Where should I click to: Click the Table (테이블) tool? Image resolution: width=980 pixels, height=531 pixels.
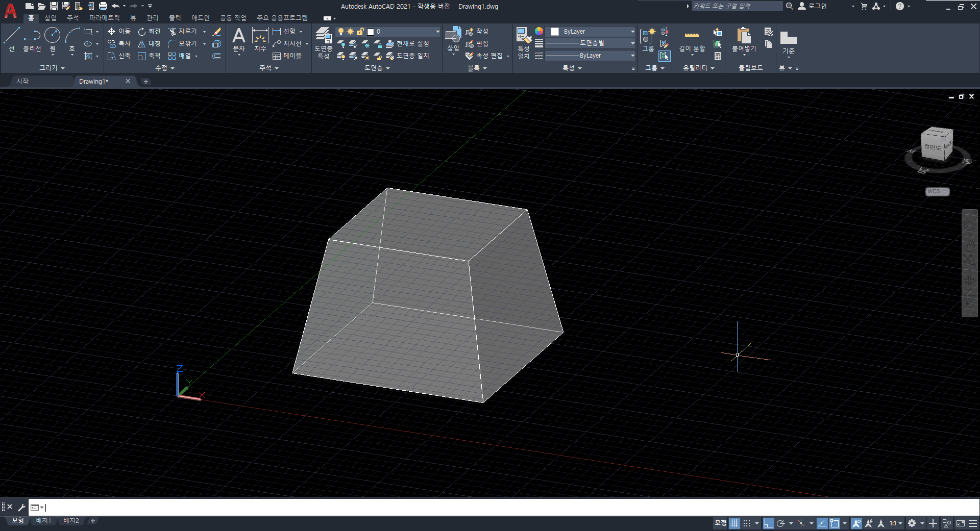point(287,56)
